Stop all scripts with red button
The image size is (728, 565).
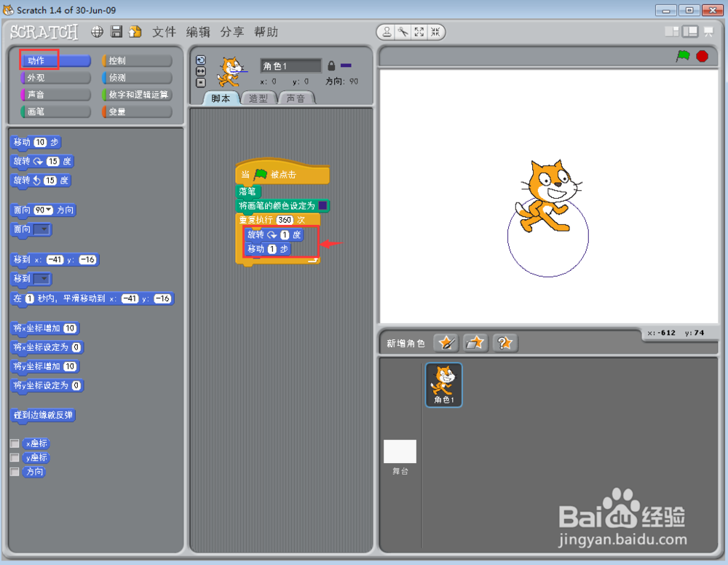coord(702,56)
